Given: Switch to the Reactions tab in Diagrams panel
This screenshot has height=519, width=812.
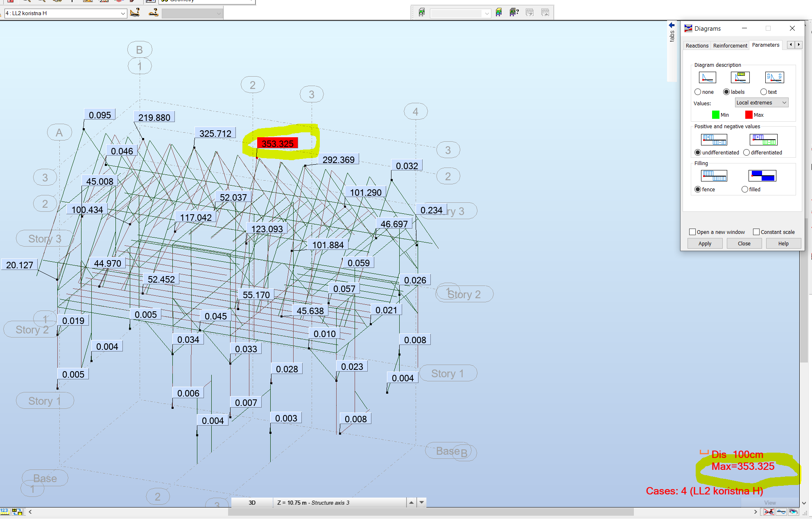Looking at the screenshot, I should tap(697, 45).
